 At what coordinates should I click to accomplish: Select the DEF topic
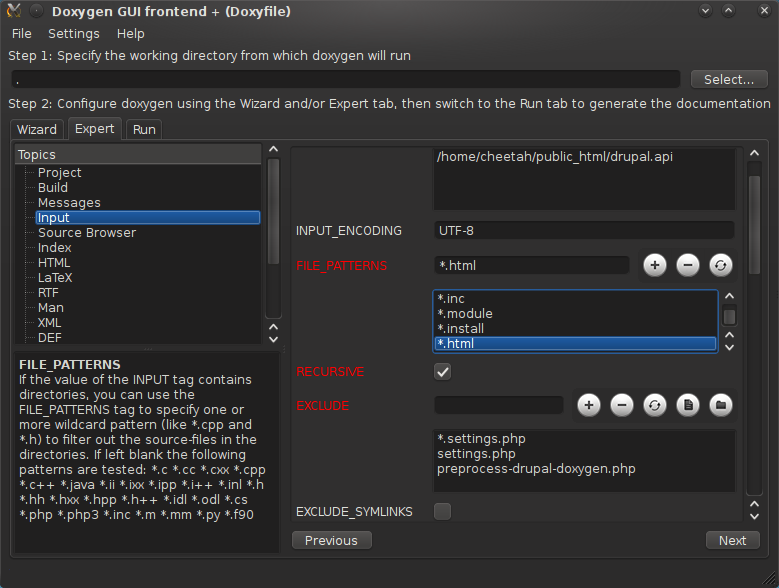(50, 337)
